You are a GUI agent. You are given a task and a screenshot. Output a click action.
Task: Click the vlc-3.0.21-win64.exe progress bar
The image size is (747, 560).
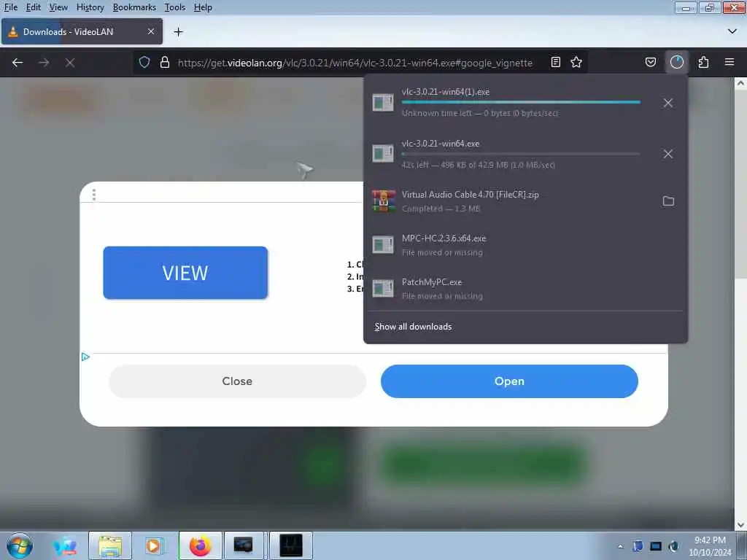click(x=521, y=154)
